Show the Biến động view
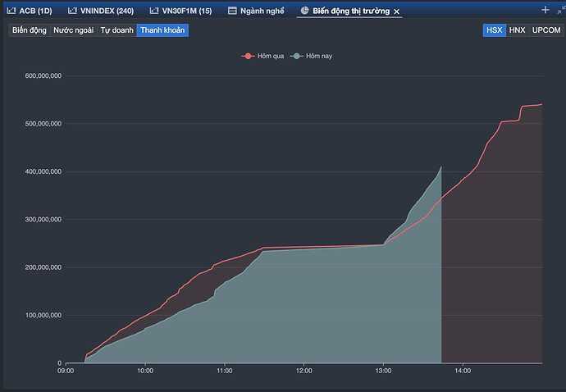Viewport: 566px width, 392px height. [29, 30]
